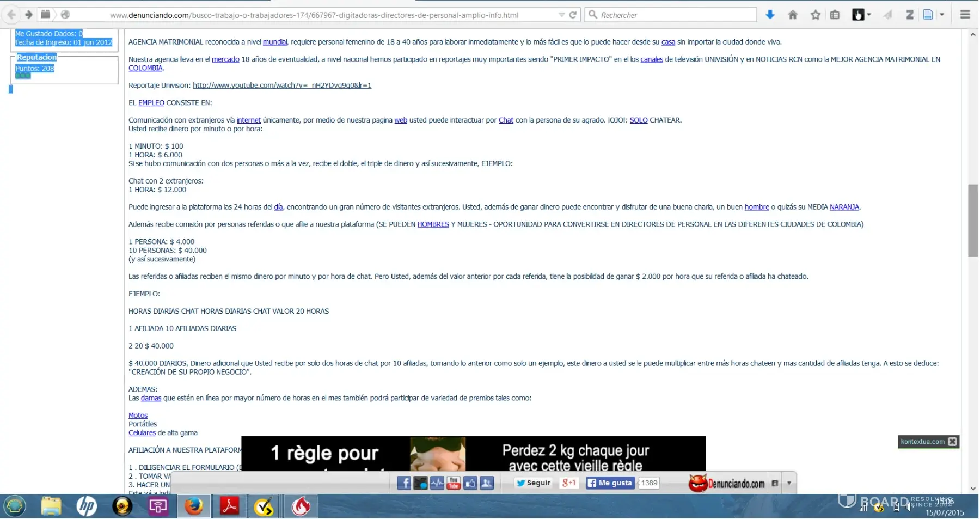Click the Facebook icon in bottom share bar
This screenshot has height=519, width=980.
(x=403, y=483)
